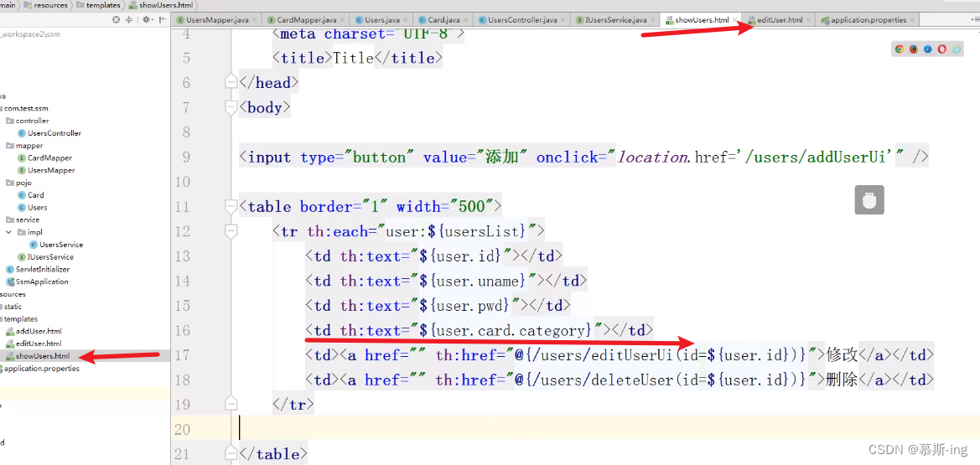Image resolution: width=980 pixels, height=465 pixels.
Task: Open page preview in Chrome browser
Action: pyautogui.click(x=900, y=49)
